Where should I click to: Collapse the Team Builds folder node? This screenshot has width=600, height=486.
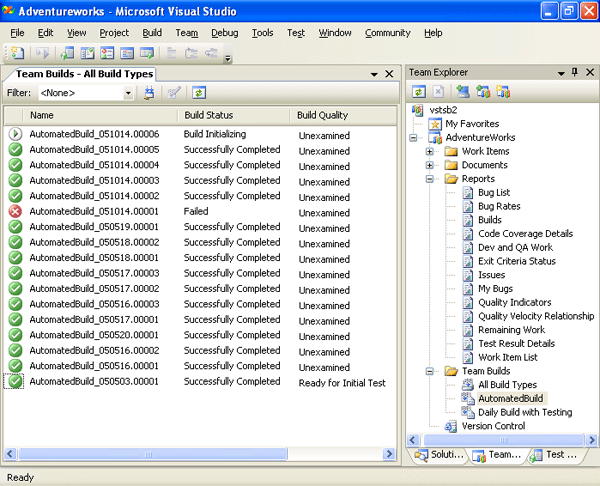pos(430,371)
